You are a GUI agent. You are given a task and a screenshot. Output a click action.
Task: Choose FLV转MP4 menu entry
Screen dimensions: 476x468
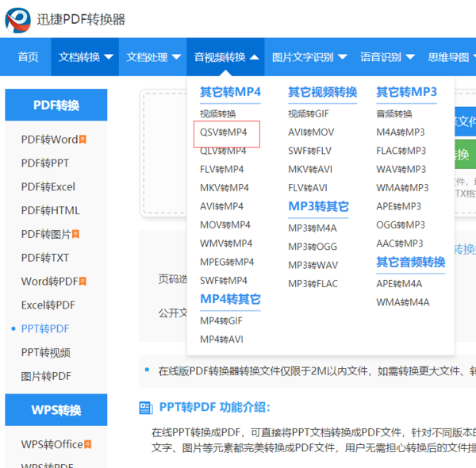[x=221, y=170]
